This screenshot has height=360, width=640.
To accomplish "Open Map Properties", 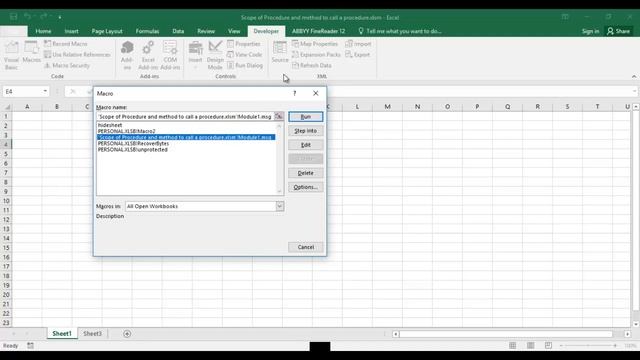I will pyautogui.click(x=315, y=44).
